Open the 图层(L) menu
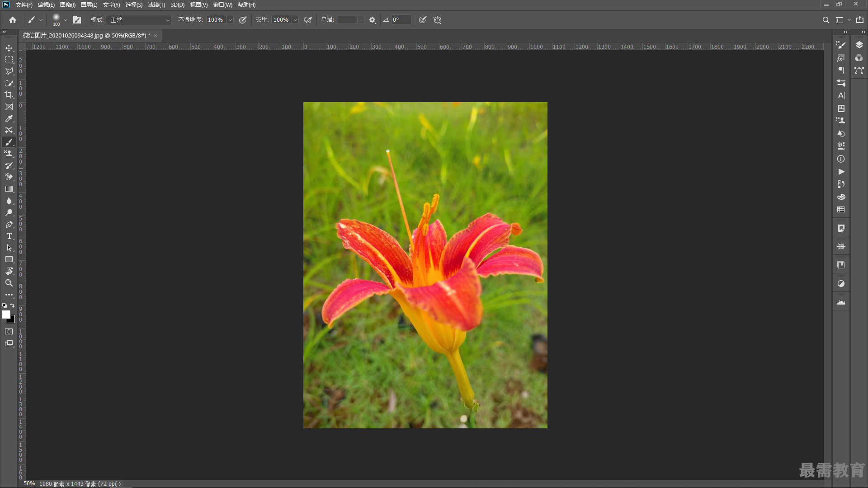 [x=89, y=5]
